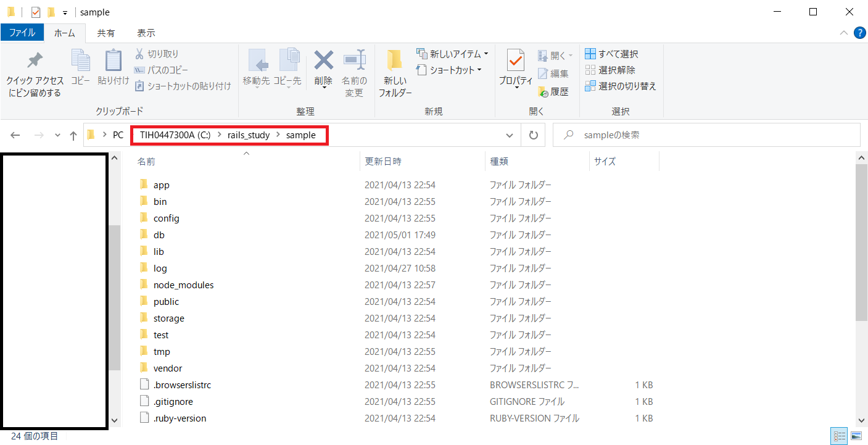This screenshot has height=445, width=868.
Task: Open Shortcut (ショートカット) dropdown
Action: [x=449, y=70]
